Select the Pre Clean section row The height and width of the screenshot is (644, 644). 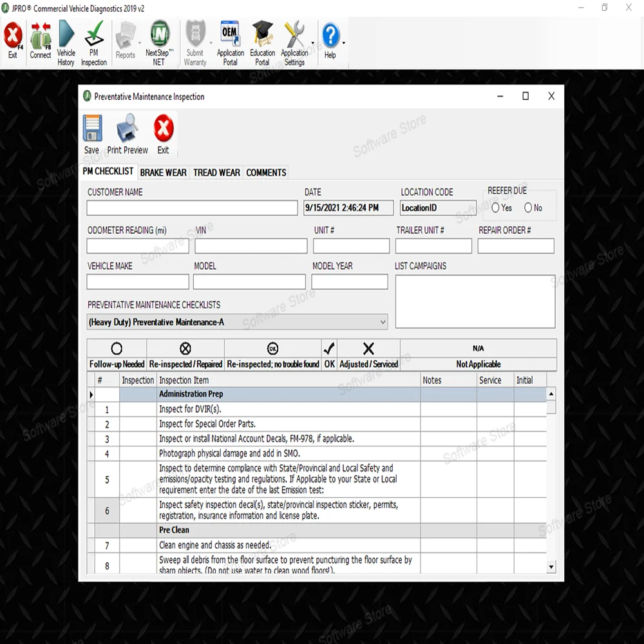(x=317, y=530)
